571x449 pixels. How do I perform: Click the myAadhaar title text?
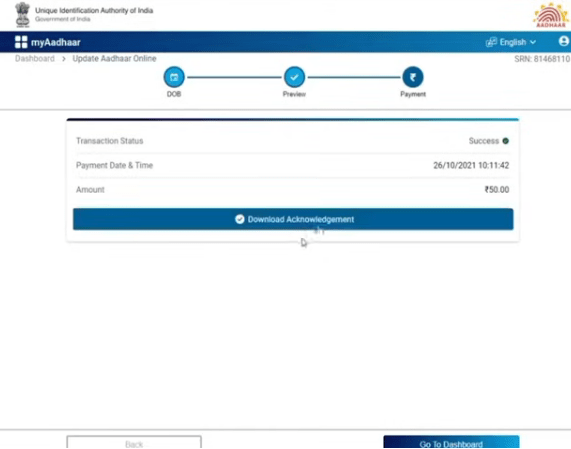(56, 42)
